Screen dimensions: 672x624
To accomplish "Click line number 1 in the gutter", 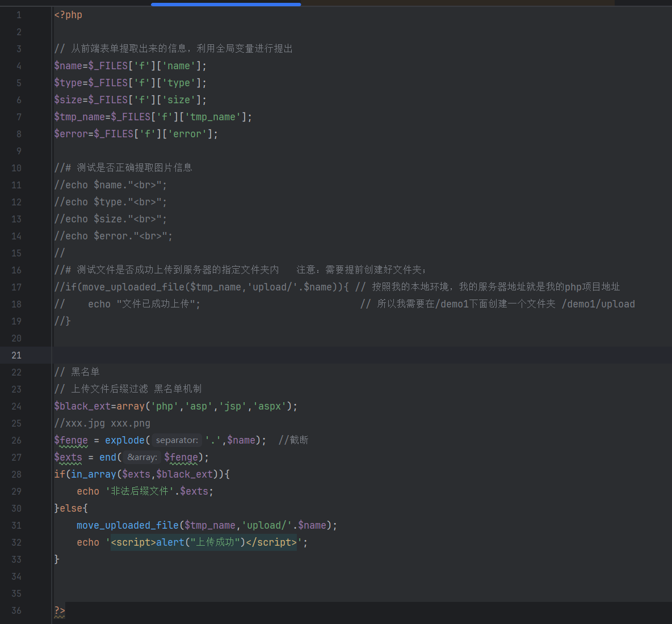I will (x=19, y=15).
